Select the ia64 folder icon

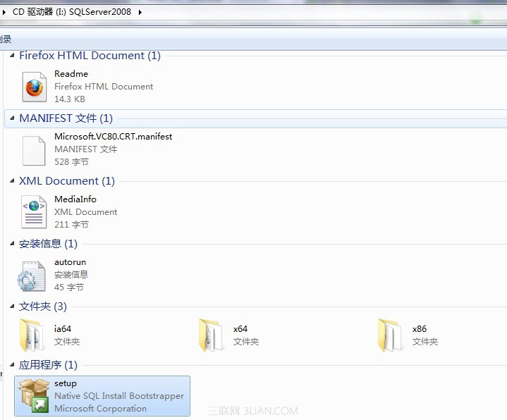31,335
